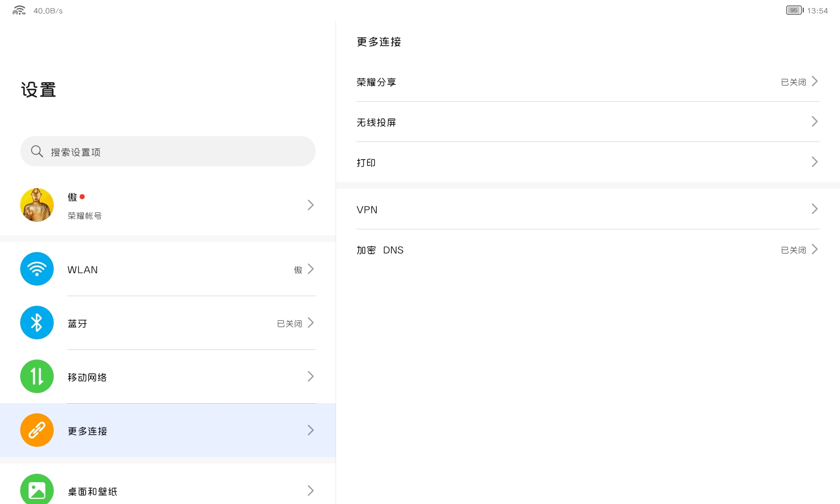The height and width of the screenshot is (504, 840).
Task: Select the 更多连接 sidebar entry
Action: pyautogui.click(x=168, y=430)
